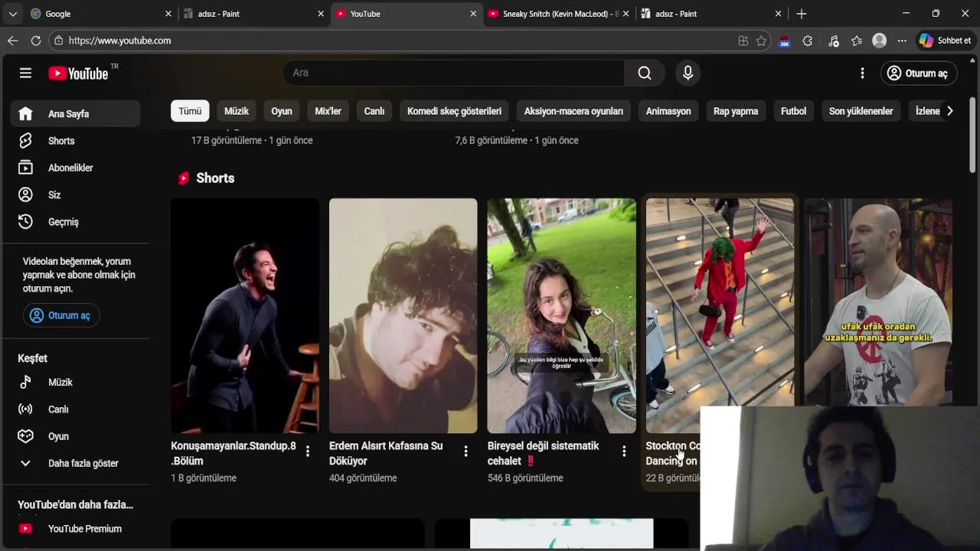The height and width of the screenshot is (551, 980).
Task: Open bald man short thumbnail
Action: (878, 302)
